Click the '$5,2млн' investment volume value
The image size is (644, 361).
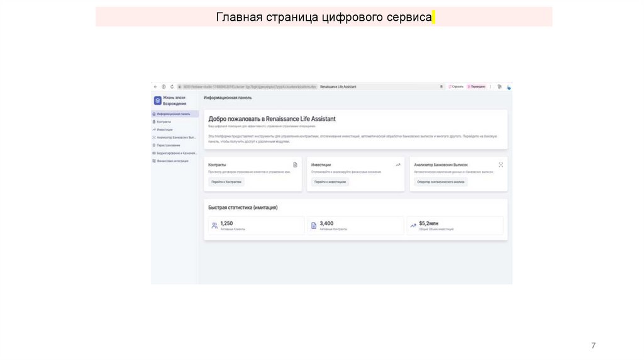pyautogui.click(x=428, y=223)
